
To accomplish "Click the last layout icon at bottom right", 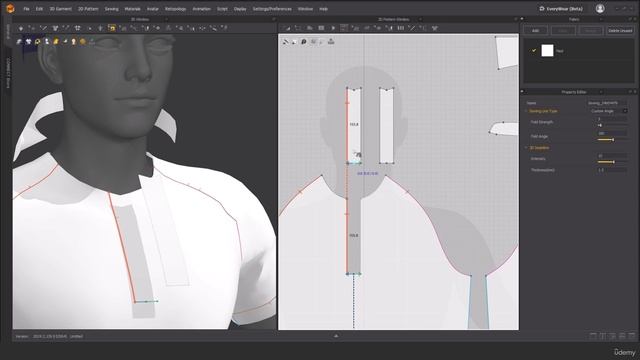I will coord(632,336).
